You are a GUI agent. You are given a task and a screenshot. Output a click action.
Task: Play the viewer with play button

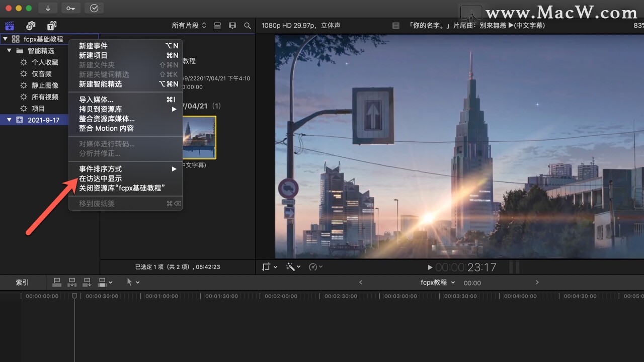pos(430,267)
